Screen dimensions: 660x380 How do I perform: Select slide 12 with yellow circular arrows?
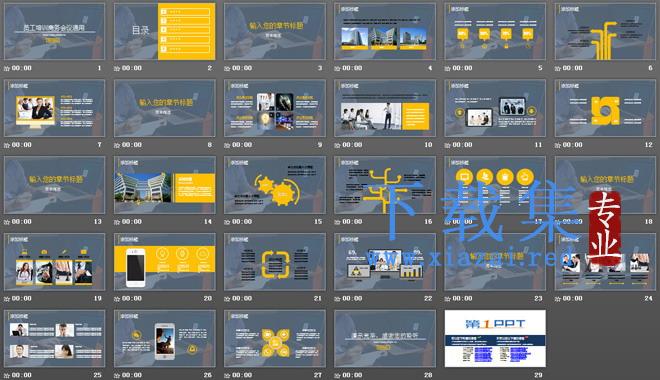[x=605, y=108]
